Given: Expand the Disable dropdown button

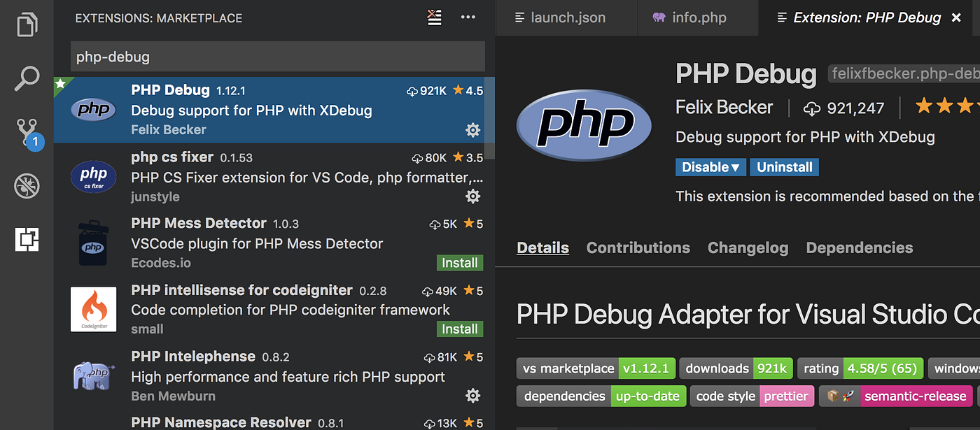Looking at the screenshot, I should click(710, 167).
